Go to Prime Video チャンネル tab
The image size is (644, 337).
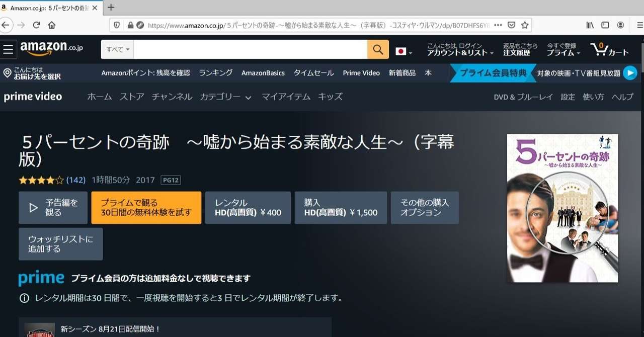(x=172, y=97)
